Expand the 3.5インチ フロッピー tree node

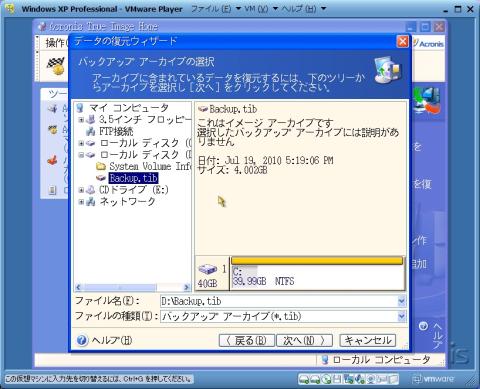81,119
